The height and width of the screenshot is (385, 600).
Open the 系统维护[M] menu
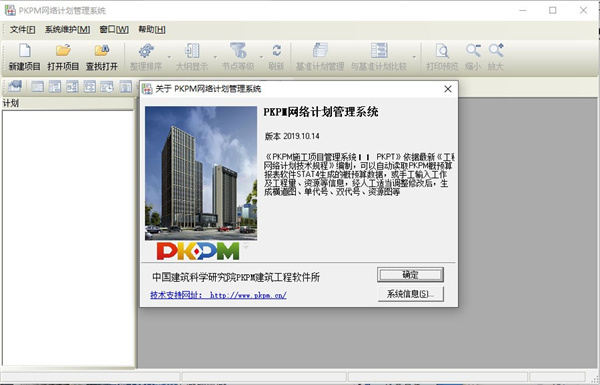(x=67, y=29)
